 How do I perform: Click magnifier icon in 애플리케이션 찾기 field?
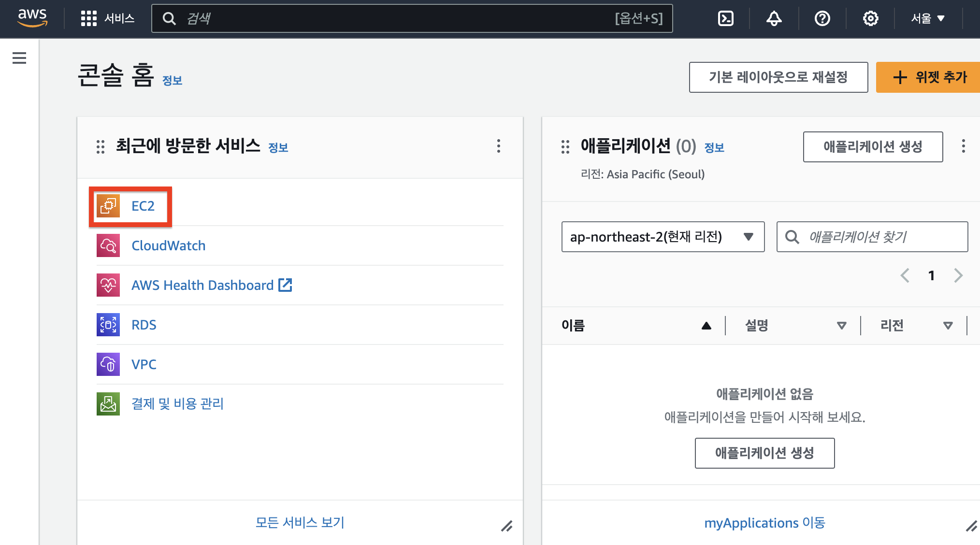click(x=792, y=237)
